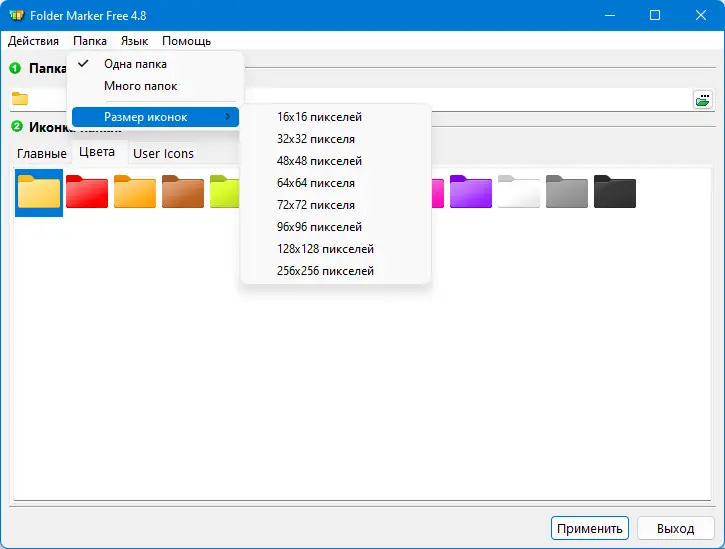Select 72x72 пикселя icon size

[336, 205]
